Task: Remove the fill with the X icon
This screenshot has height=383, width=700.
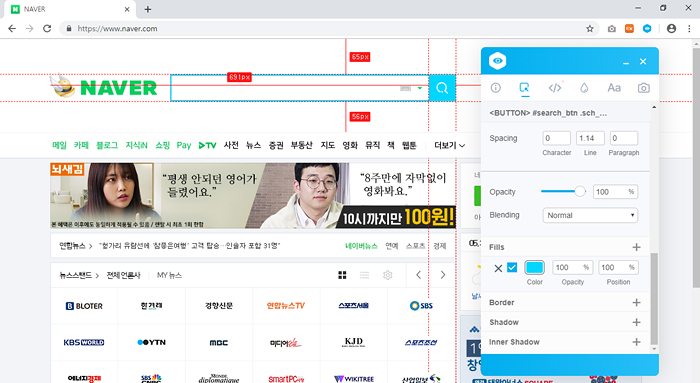Action: coord(498,268)
